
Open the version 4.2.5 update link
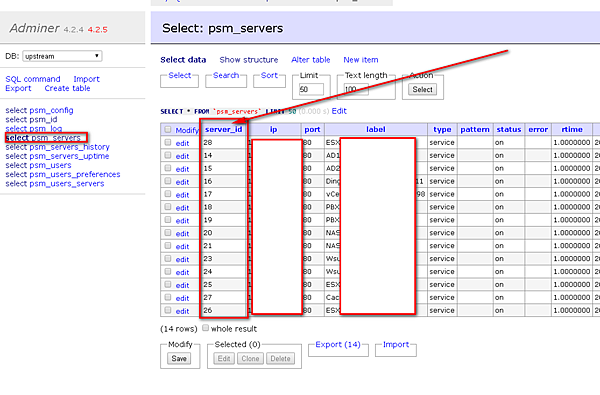[x=98, y=29]
